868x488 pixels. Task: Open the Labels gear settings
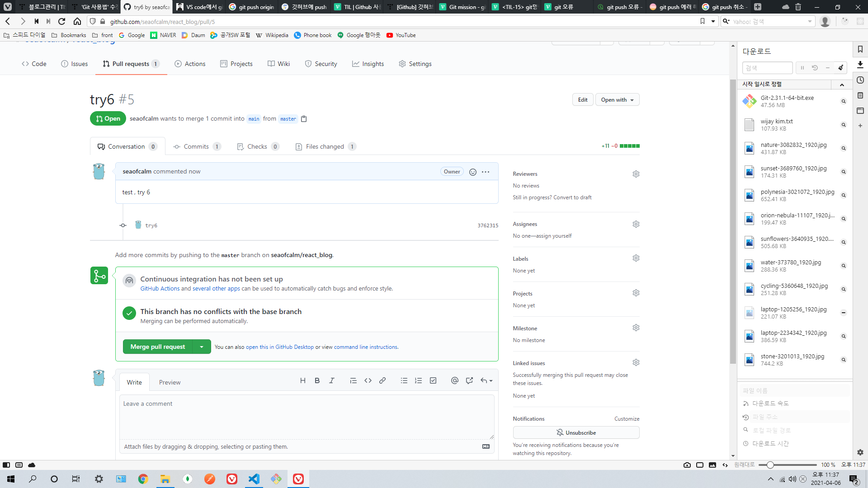[x=636, y=258]
